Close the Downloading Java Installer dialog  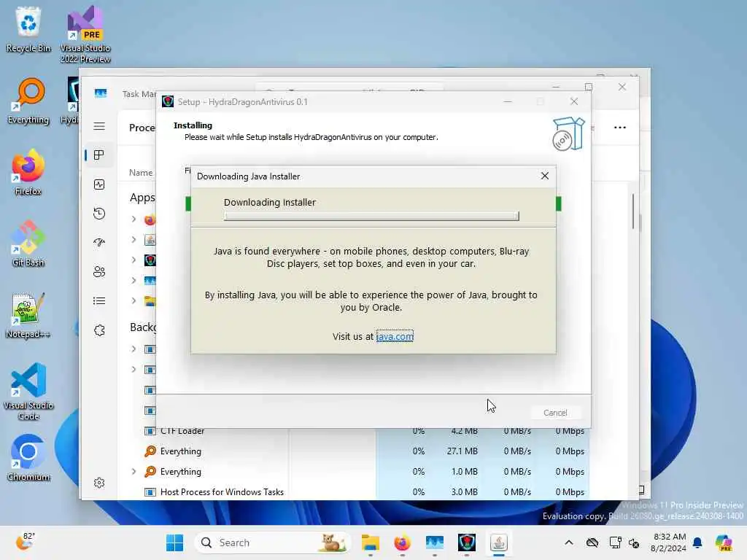544,176
